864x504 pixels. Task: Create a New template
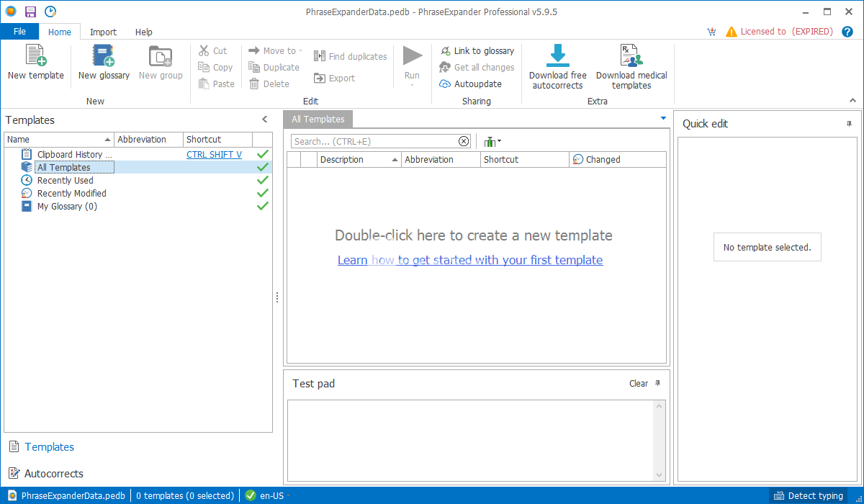(36, 63)
